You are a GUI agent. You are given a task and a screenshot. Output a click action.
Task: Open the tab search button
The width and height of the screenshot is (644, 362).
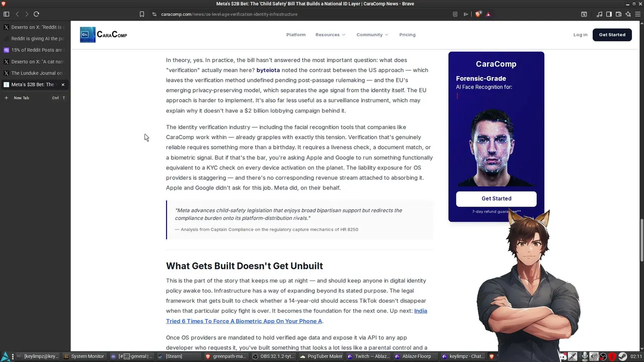coord(584,14)
